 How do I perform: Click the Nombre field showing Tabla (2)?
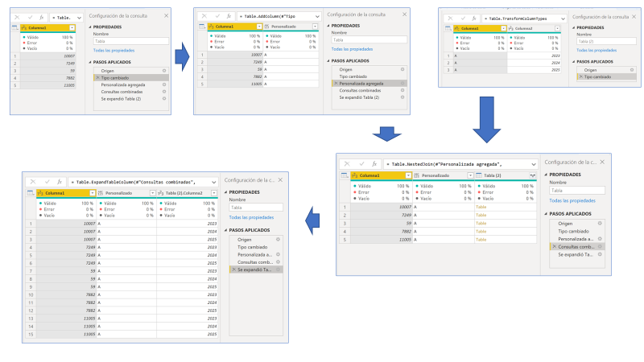point(606,42)
